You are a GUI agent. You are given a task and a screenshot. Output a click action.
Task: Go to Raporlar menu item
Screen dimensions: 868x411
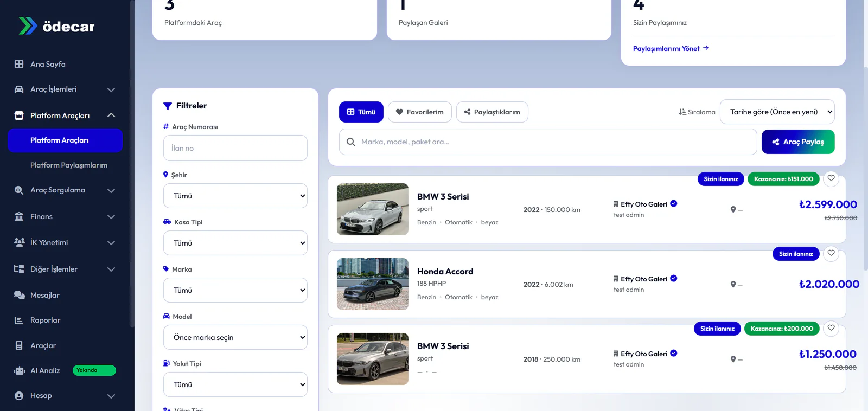click(x=46, y=320)
